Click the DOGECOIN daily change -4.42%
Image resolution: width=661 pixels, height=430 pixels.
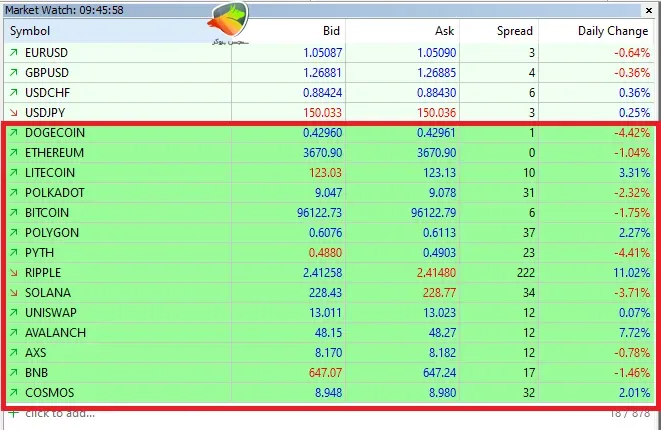632,133
